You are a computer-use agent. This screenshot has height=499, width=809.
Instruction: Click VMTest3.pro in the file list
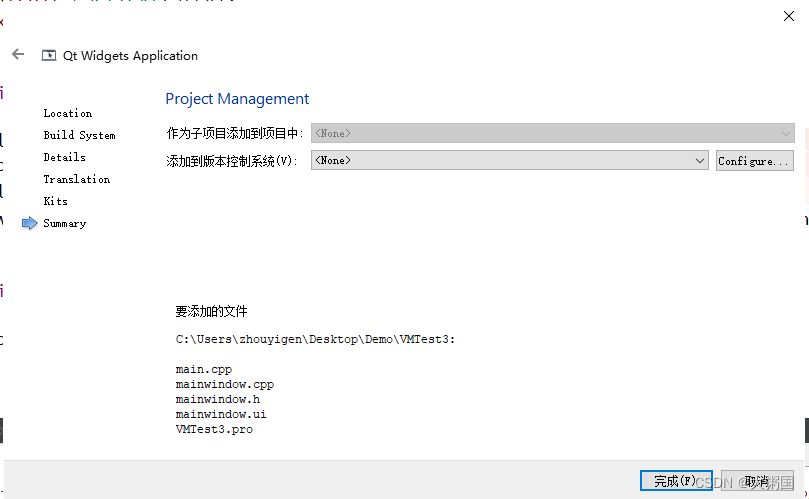(214, 429)
